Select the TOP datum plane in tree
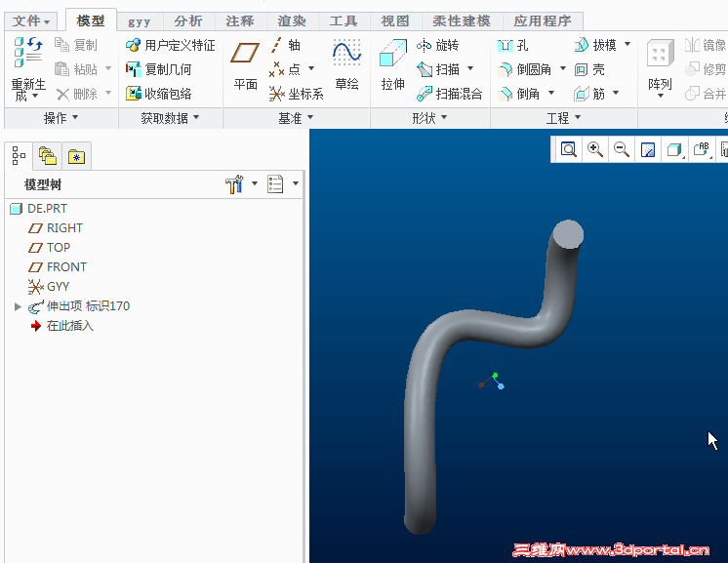 pos(49,248)
